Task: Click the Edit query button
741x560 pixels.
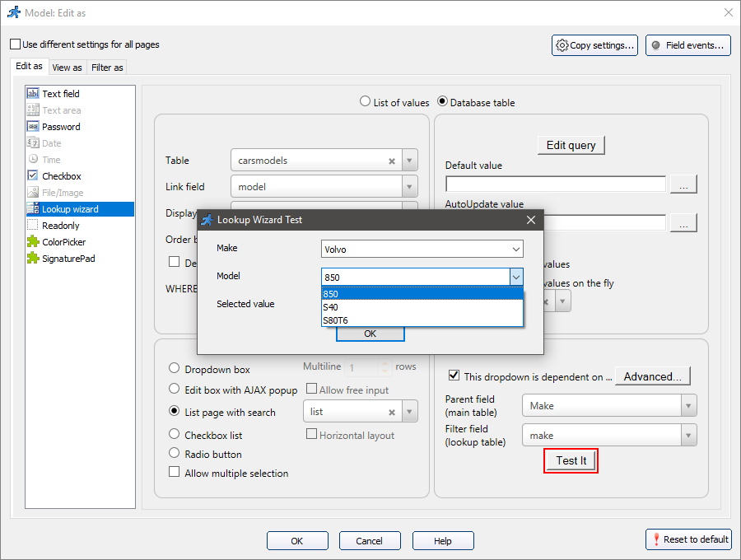Action: pyautogui.click(x=571, y=145)
